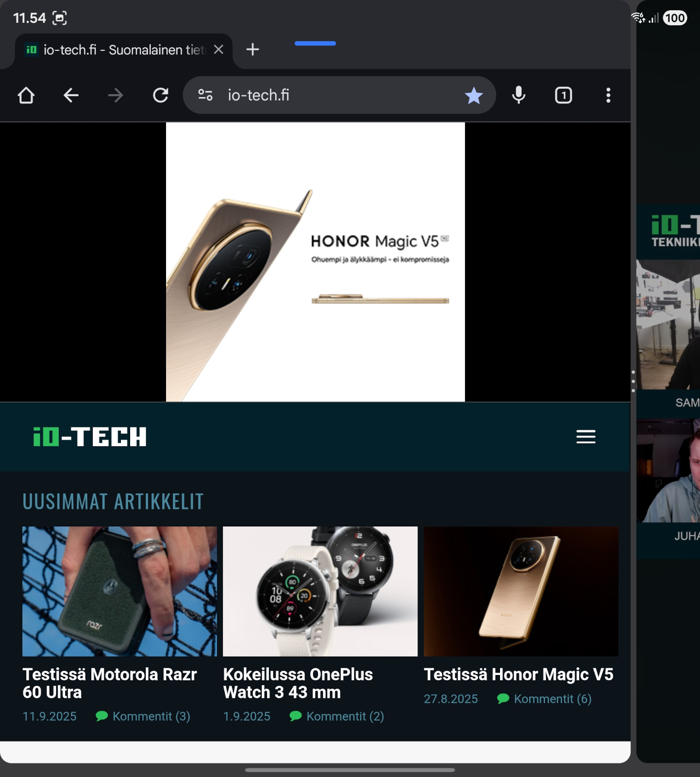Open Honor Magic V5 article thumbnail
Viewport: 700px width, 777px height.
coord(521,591)
